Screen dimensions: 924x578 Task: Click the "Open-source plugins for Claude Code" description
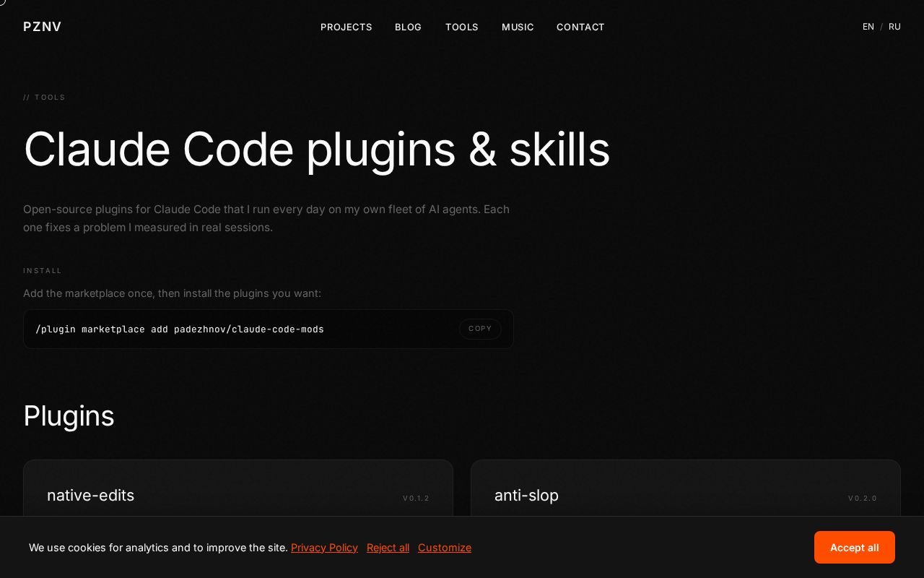tap(266, 218)
